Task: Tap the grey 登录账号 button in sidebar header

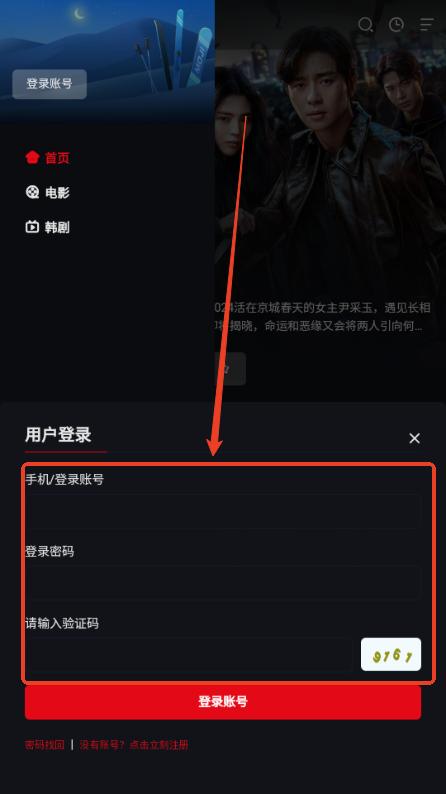Action: tap(50, 84)
